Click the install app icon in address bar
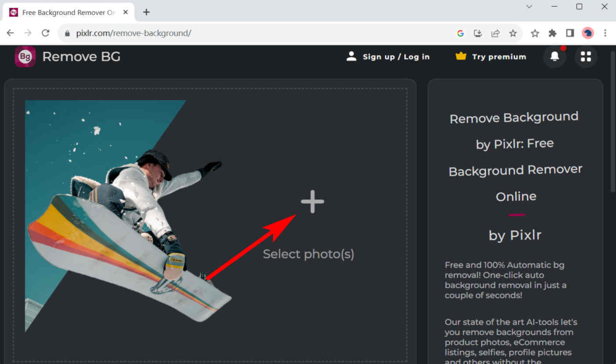Screen dimensions: 616x364 click(x=478, y=33)
